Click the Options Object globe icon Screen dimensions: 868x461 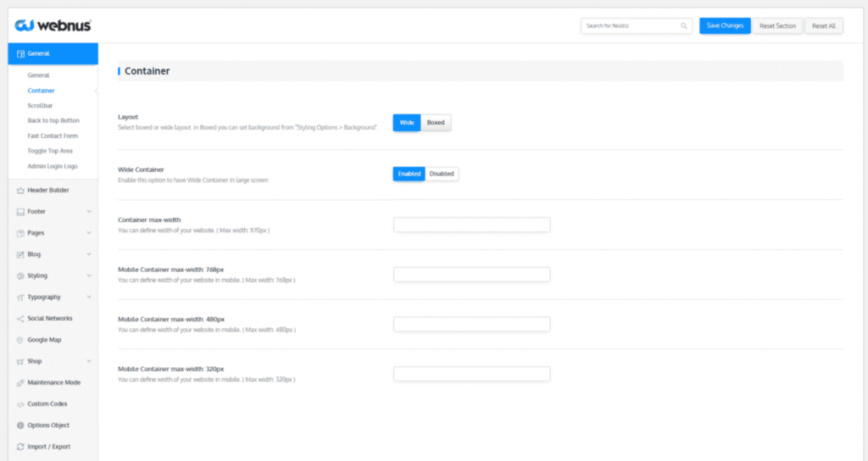click(20, 425)
